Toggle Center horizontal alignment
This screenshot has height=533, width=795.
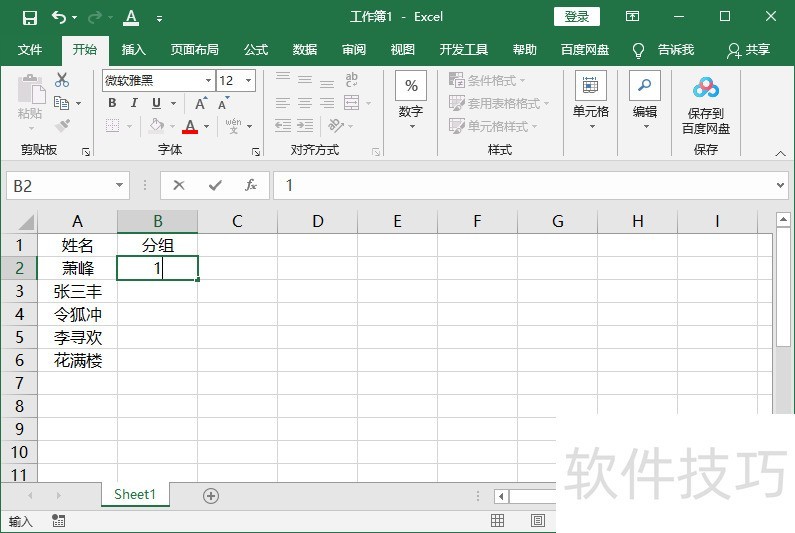[305, 103]
